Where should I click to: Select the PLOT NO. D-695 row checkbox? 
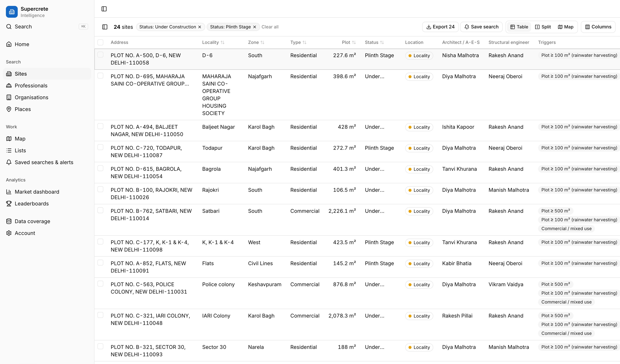(100, 75)
